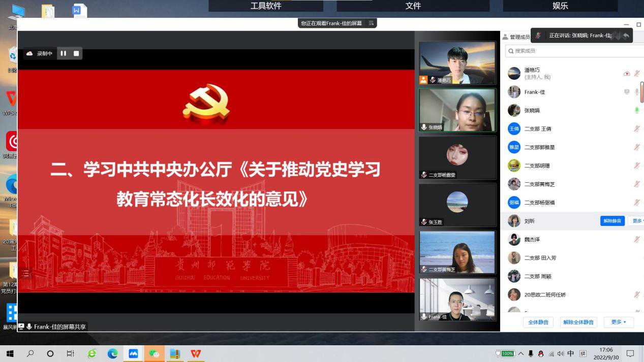Open the Windows notification center

click(x=630, y=353)
